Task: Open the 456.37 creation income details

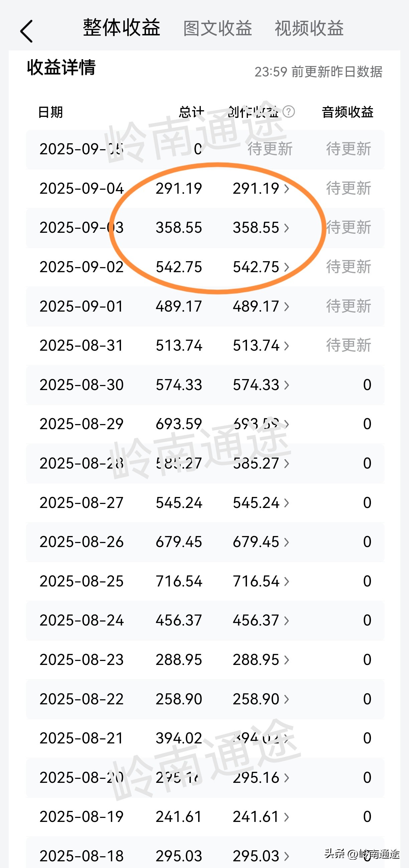Action: [x=287, y=621]
